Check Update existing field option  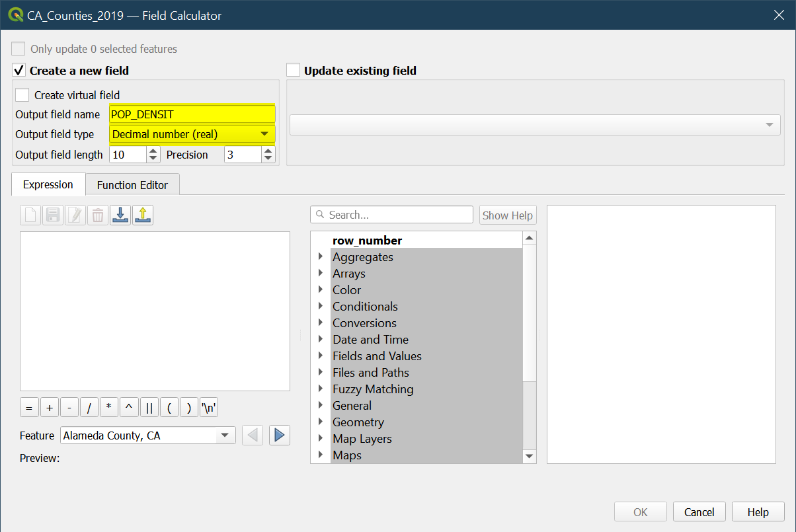click(294, 71)
